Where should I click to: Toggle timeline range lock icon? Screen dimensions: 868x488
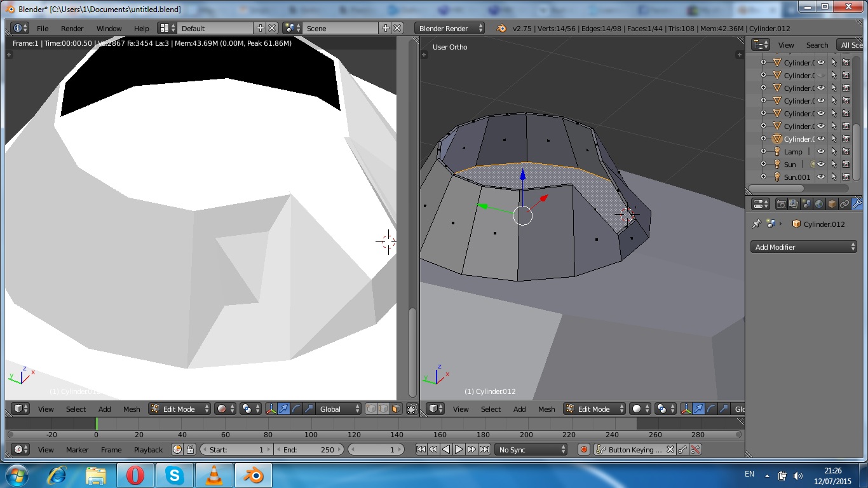[190, 449]
